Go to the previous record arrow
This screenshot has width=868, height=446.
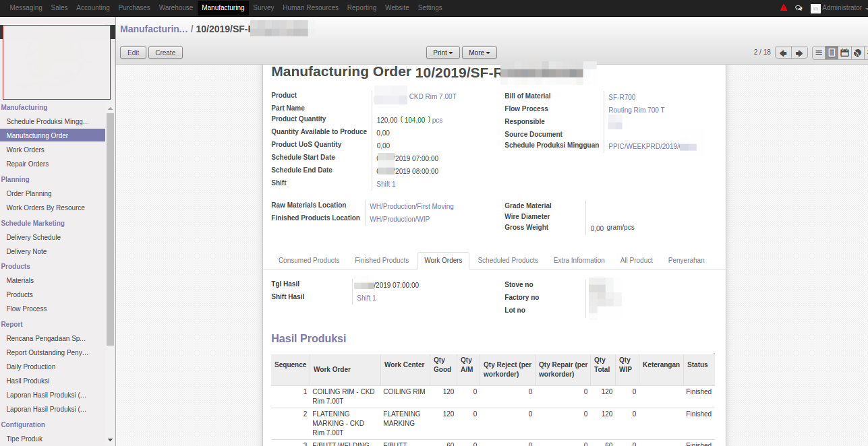pos(782,53)
